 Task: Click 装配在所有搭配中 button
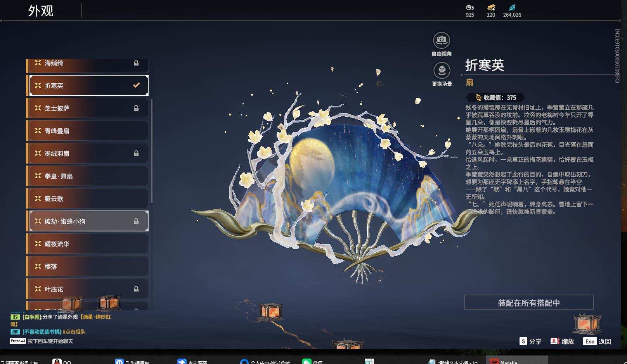point(529,302)
